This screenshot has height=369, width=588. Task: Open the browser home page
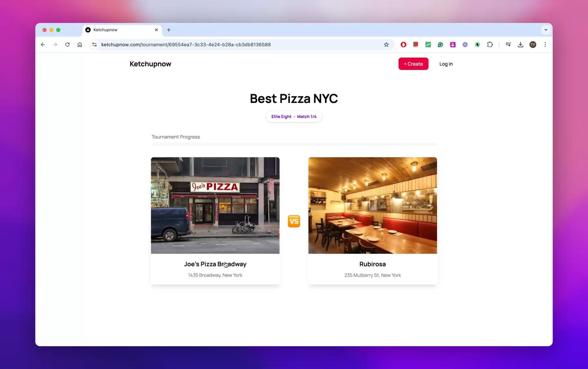pos(80,45)
